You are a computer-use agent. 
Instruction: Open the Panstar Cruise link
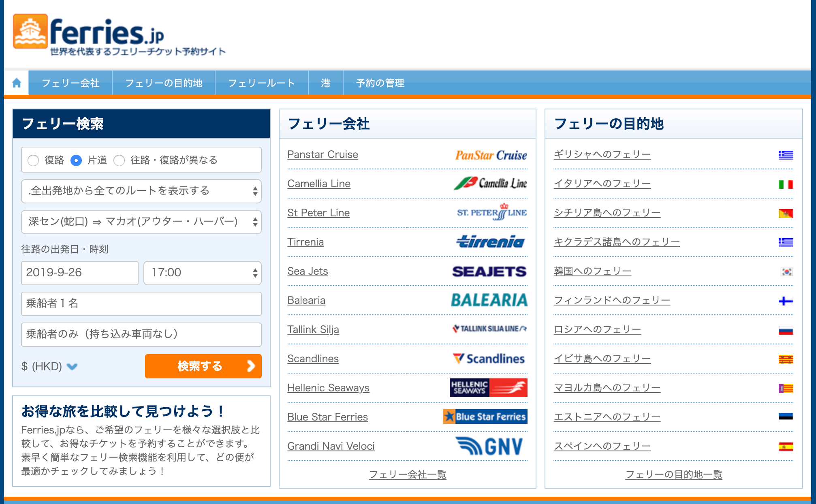click(323, 154)
